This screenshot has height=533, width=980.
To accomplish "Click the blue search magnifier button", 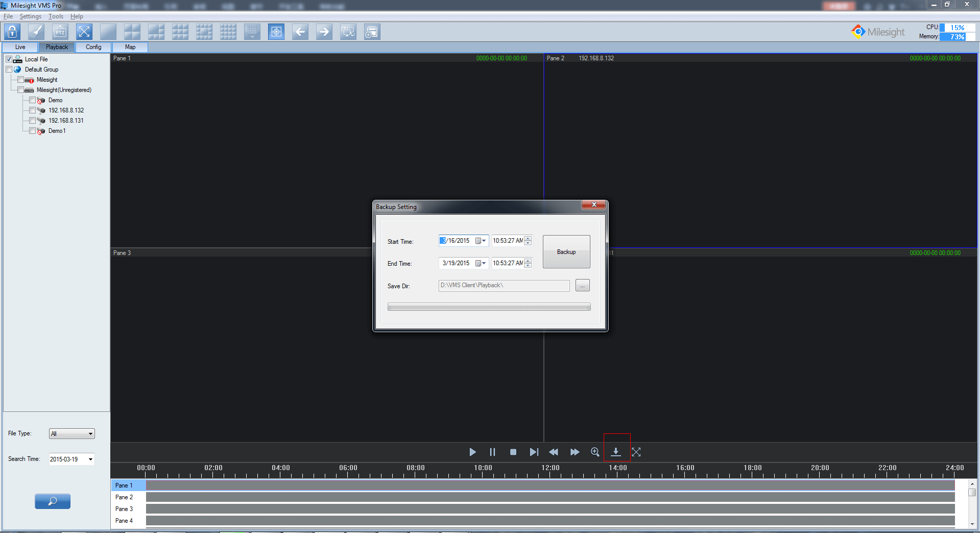I will coord(53,501).
